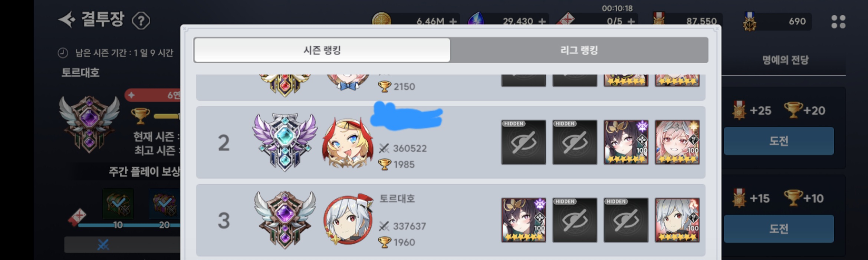Screen dimensions: 868x260
Task: Open the help question mark icon
Action: pyautogui.click(x=141, y=21)
